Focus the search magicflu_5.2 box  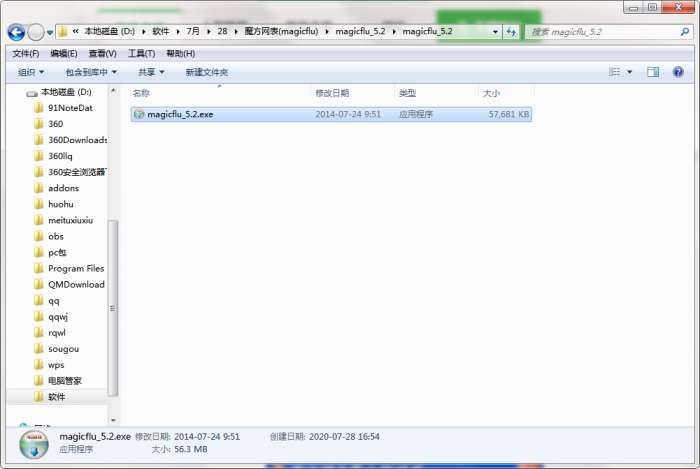tap(609, 32)
